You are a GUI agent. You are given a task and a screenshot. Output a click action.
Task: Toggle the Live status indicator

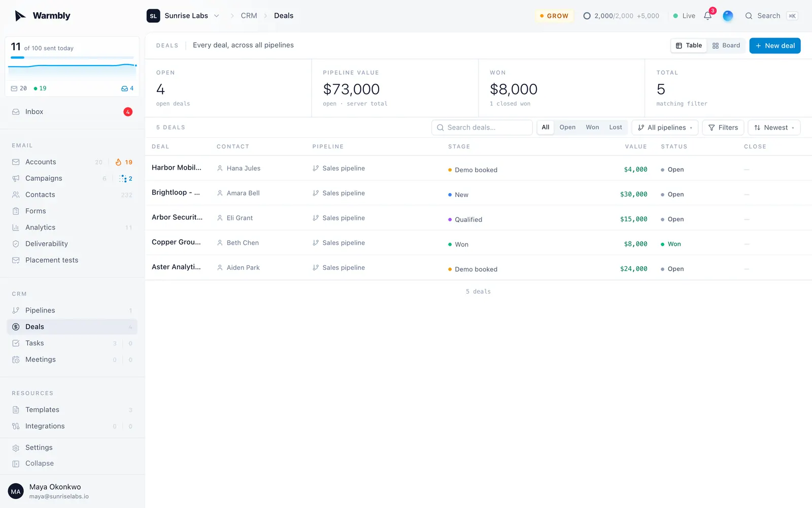(684, 16)
